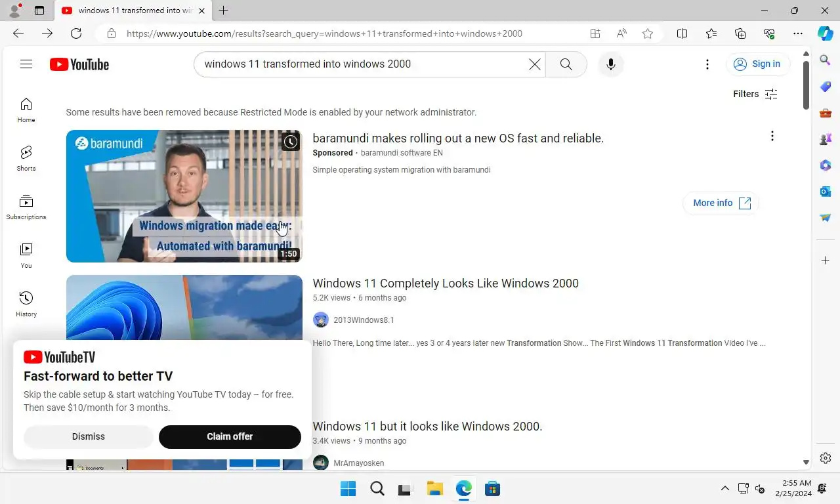Open Windows 11 bloom wallpaper thumbnail
The width and height of the screenshot is (840, 504).
tap(184, 307)
